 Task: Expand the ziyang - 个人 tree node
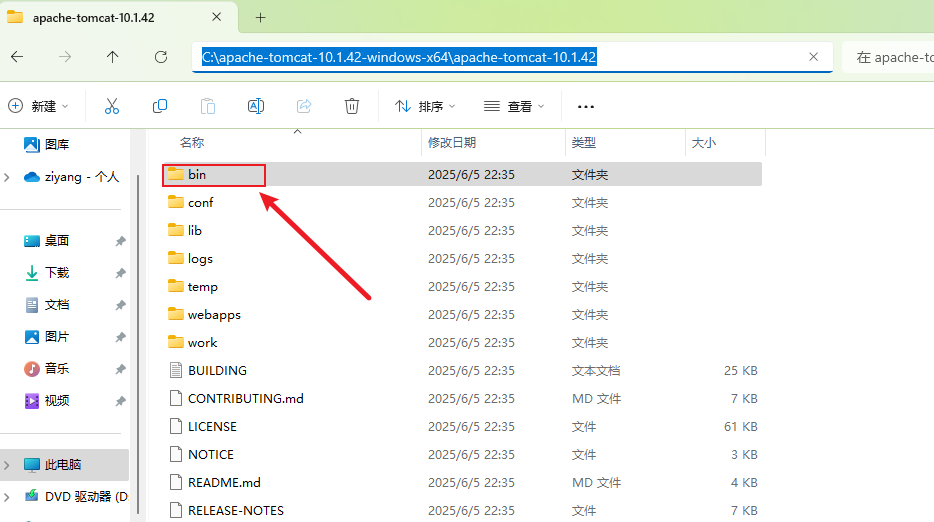7,177
